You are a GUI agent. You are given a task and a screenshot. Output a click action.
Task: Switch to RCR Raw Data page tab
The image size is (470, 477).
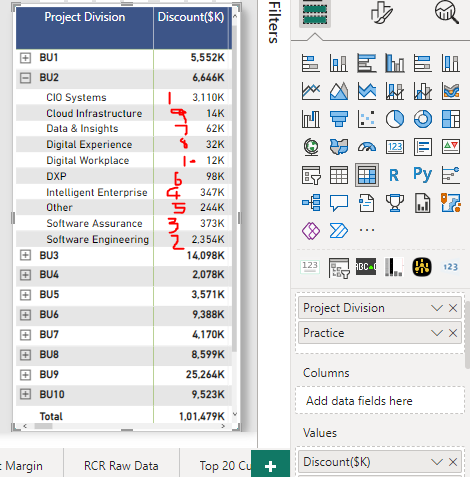click(121, 466)
